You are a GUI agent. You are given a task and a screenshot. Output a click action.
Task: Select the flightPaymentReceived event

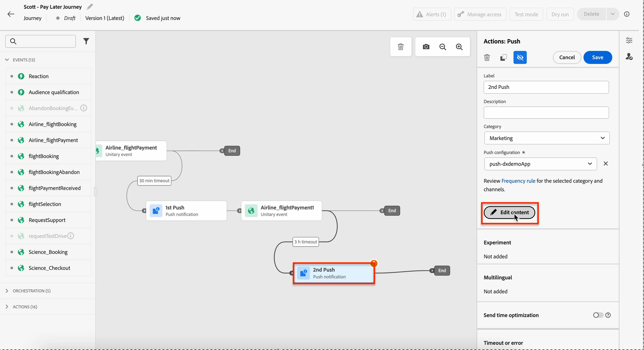(48, 188)
